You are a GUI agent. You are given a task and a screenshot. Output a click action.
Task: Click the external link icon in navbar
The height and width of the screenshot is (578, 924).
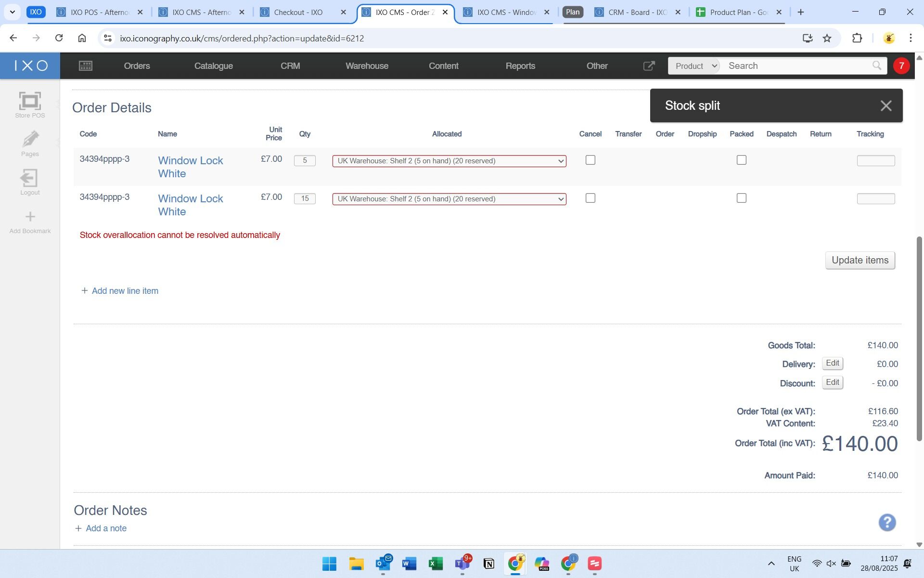point(649,66)
